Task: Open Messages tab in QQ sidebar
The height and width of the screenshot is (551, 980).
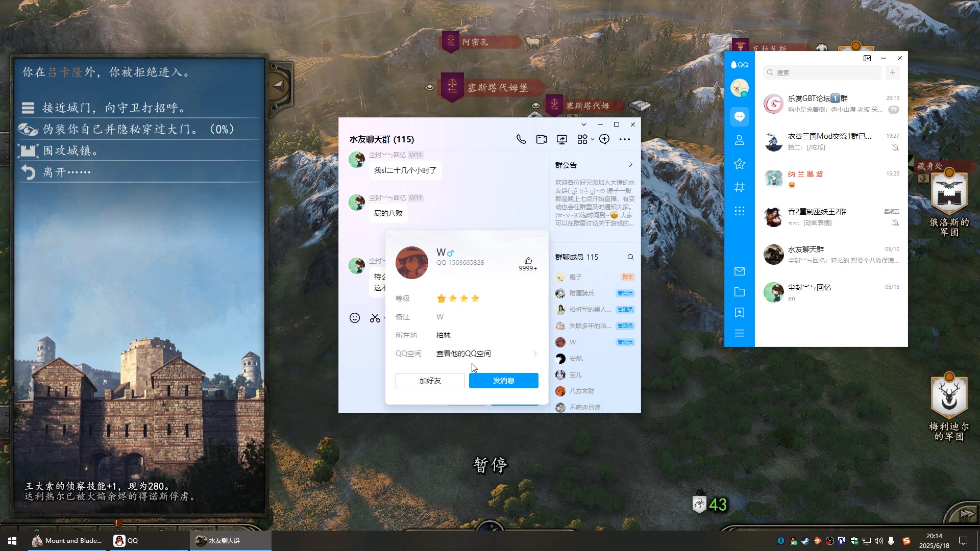Action: pyautogui.click(x=740, y=116)
